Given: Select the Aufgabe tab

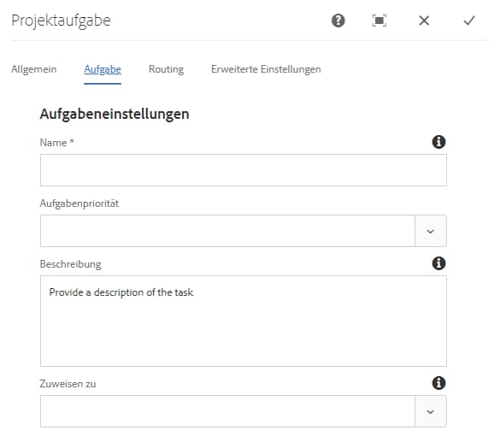Looking at the screenshot, I should tap(103, 69).
